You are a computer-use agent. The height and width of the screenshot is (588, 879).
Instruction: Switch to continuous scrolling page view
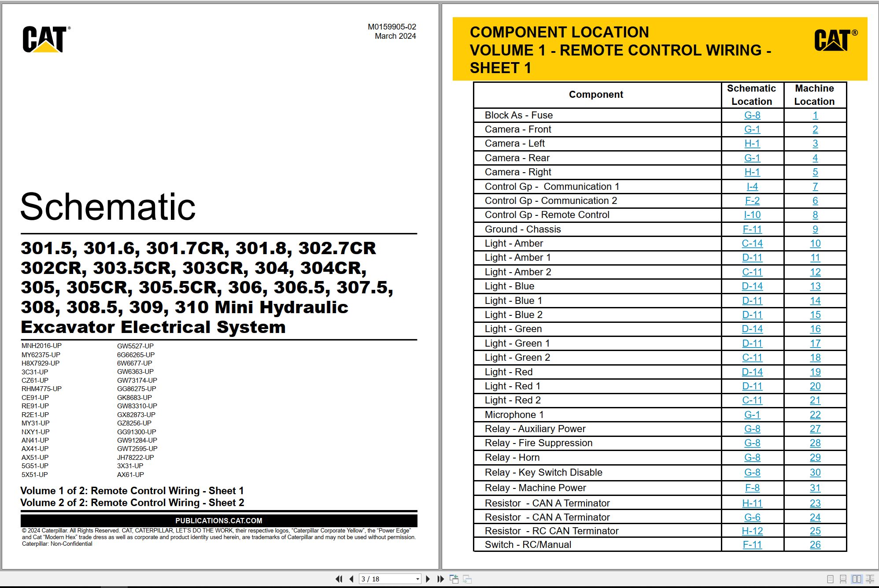pyautogui.click(x=843, y=579)
